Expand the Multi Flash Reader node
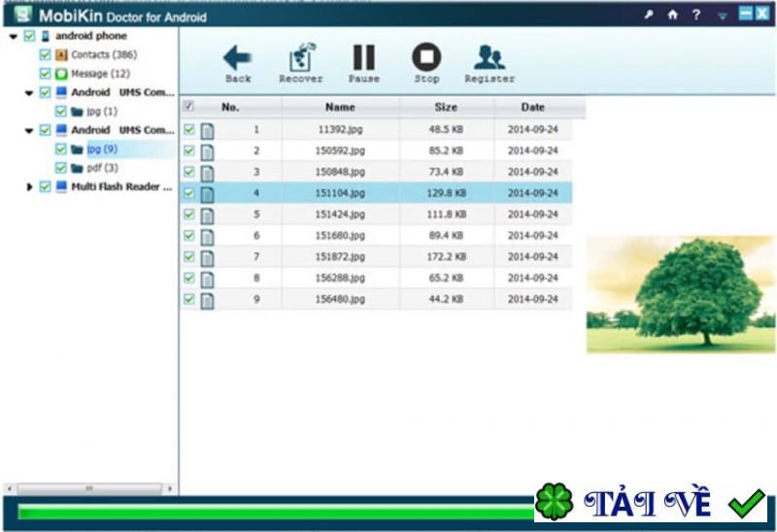The image size is (777, 532). coord(29,187)
